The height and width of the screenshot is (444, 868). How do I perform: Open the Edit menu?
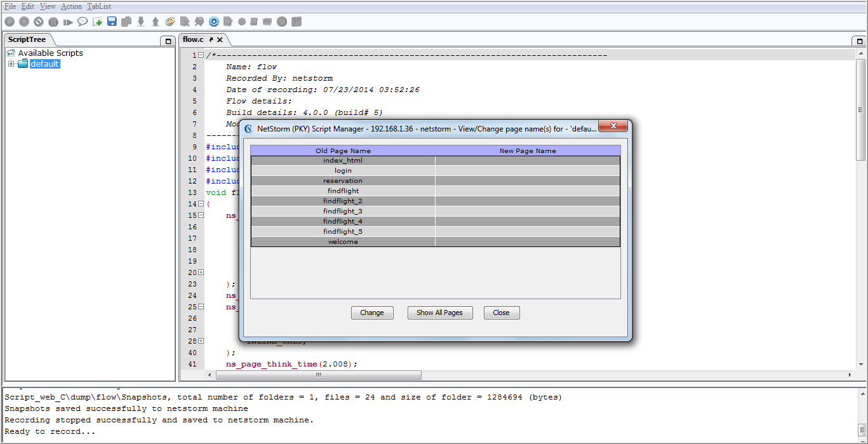[28, 6]
